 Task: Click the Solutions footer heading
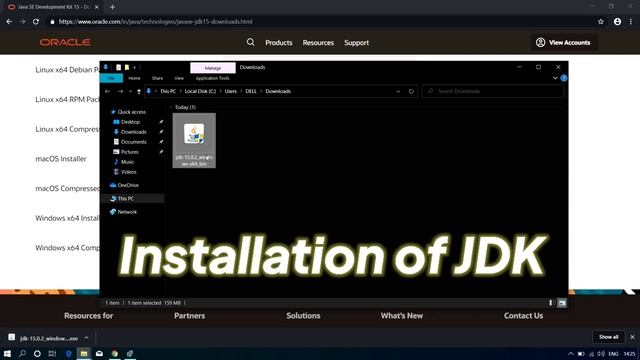(303, 316)
